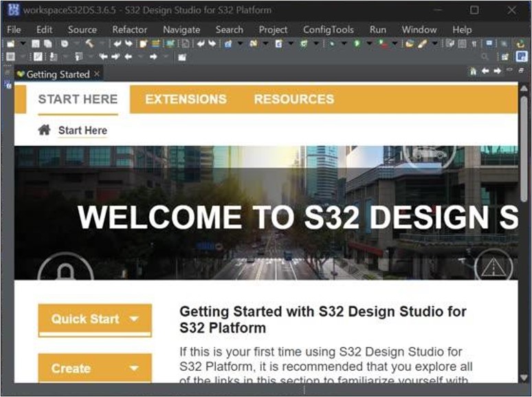The width and height of the screenshot is (532, 397).
Task: Click the house icon beside Start Here
Action: (44, 130)
